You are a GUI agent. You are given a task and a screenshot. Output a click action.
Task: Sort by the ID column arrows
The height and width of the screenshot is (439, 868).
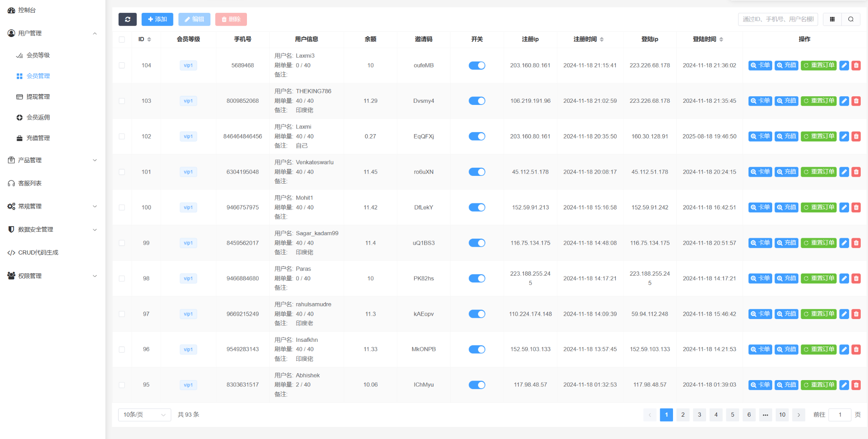pos(149,40)
